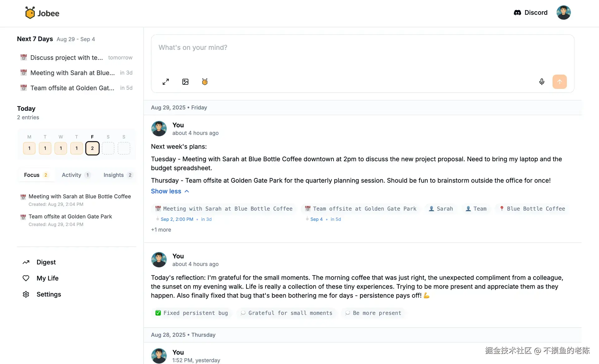
Task: Select Monday cell in week calendar
Action: point(29,148)
